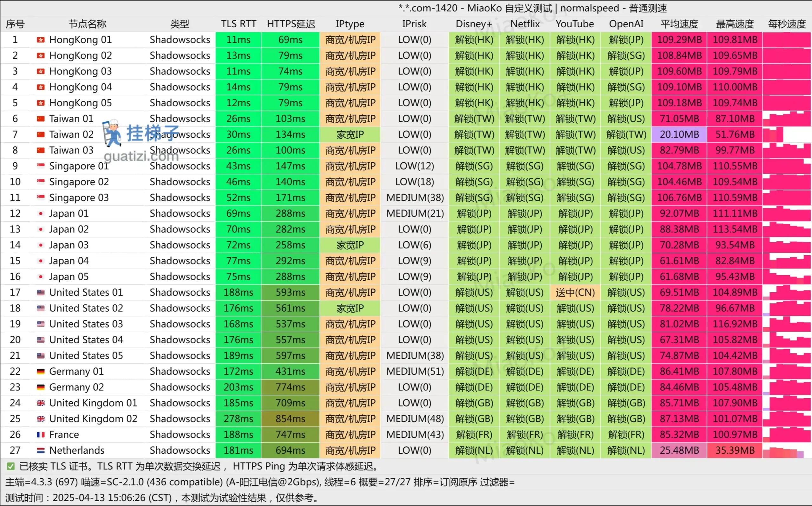Image resolution: width=812 pixels, height=506 pixels.
Task: Click the US flag beside United States 01
Action: point(41,293)
